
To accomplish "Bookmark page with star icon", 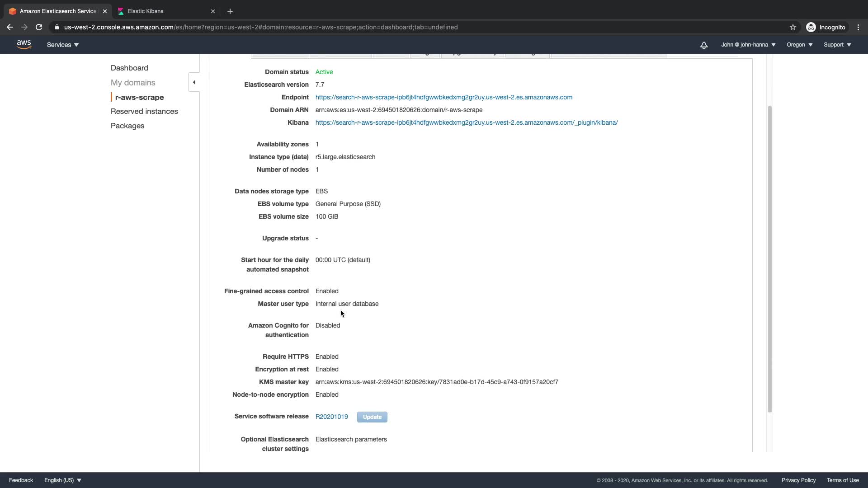I will 793,27.
